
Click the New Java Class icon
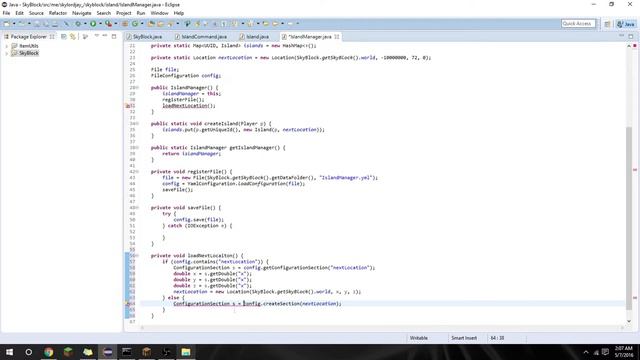click(x=135, y=24)
